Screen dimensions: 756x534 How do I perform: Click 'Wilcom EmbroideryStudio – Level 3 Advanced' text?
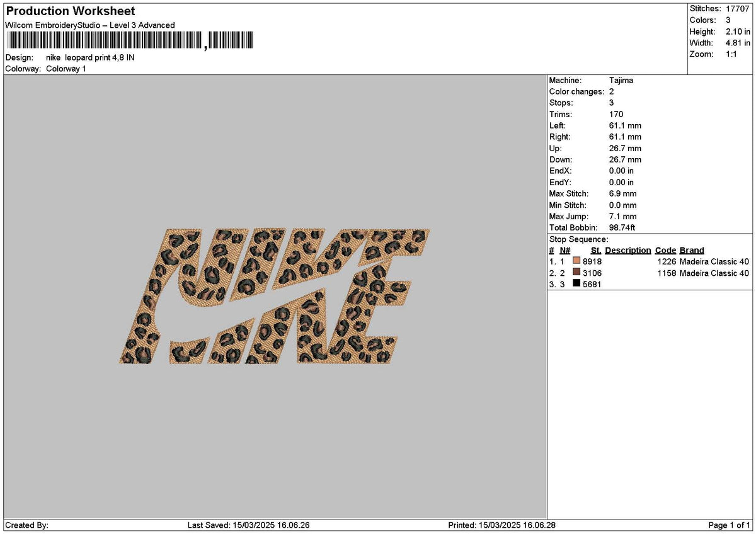click(x=90, y=25)
